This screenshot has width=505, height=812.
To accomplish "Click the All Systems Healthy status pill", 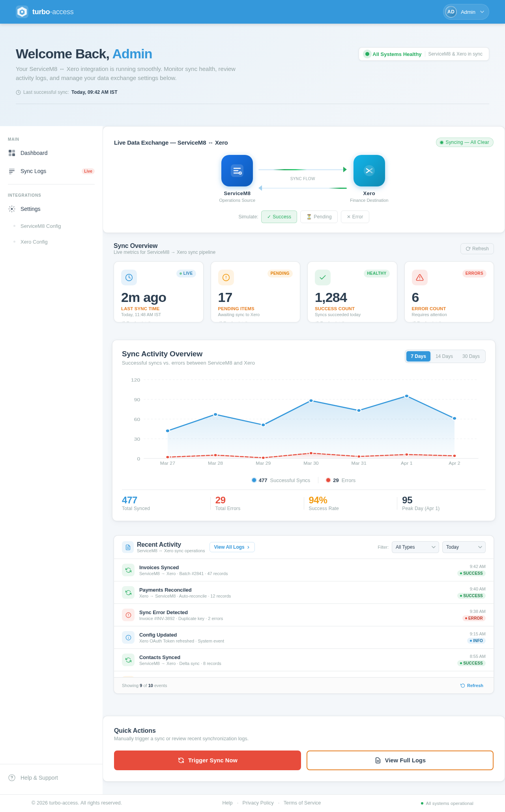I will click(424, 54).
